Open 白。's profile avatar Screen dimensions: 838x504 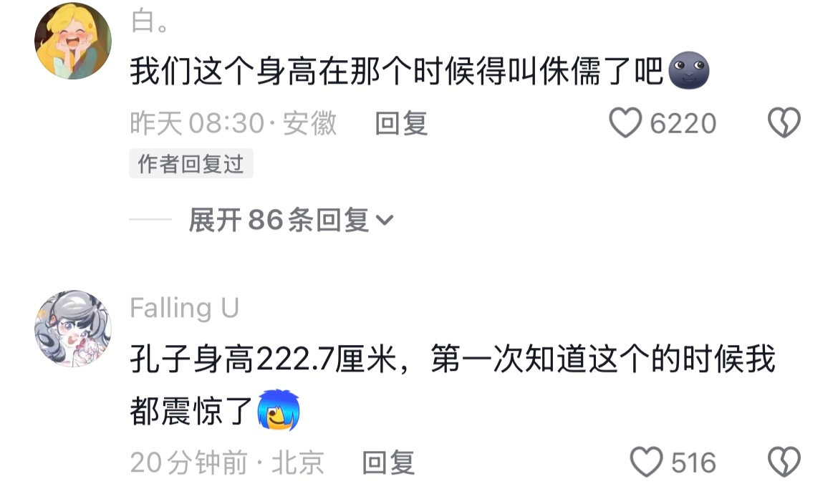72,41
